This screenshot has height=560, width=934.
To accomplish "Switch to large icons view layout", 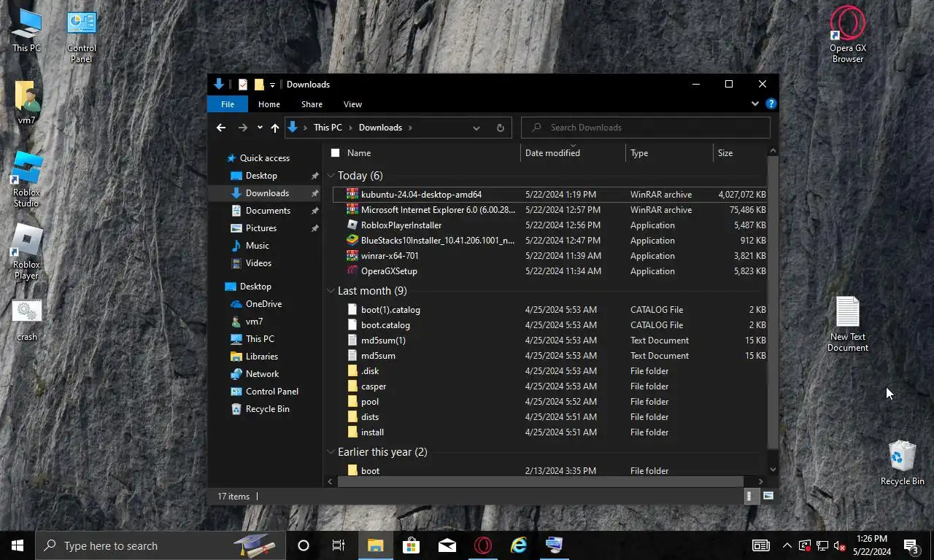I will point(768,496).
